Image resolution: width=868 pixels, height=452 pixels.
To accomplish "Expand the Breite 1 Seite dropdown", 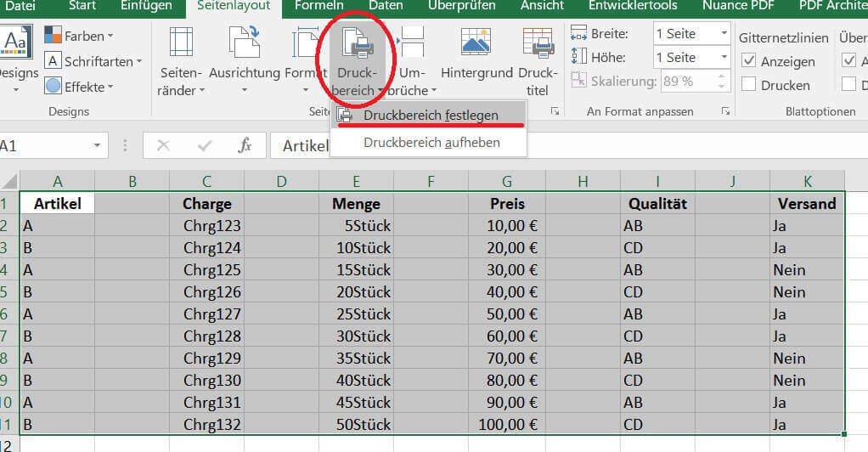I will tap(724, 33).
